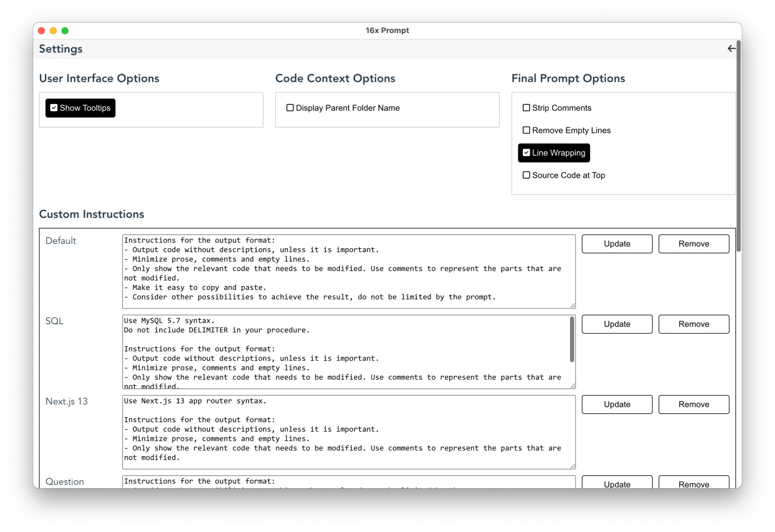Click Update for the SQL instruction
This screenshot has height=532, width=775.
point(617,324)
